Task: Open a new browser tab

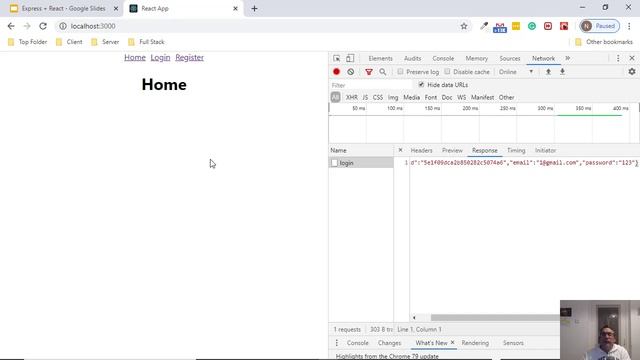Action: tap(254, 9)
